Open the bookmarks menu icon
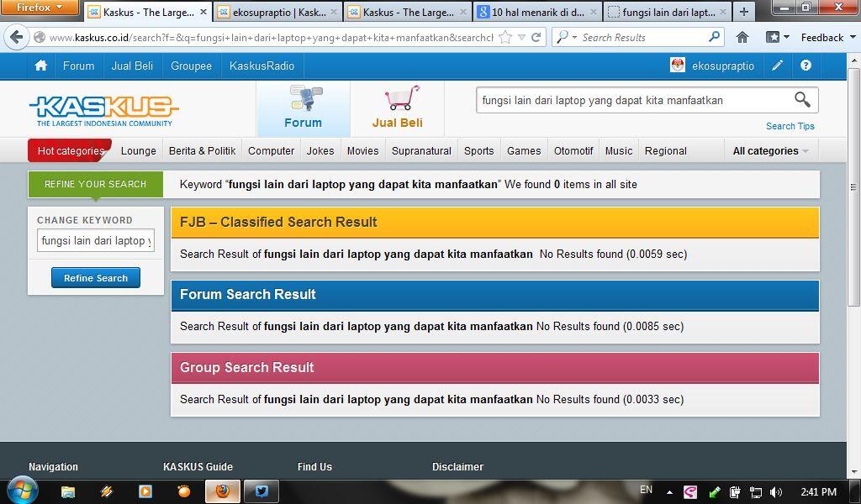Image resolution: width=861 pixels, height=504 pixels. point(777,37)
